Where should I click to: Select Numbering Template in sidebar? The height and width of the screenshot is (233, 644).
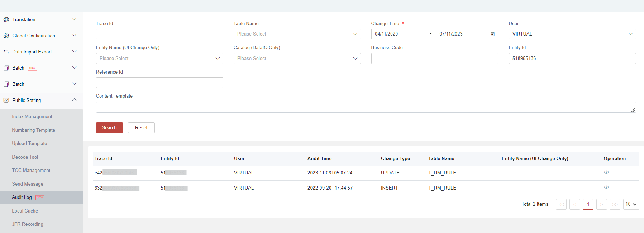tap(33, 130)
